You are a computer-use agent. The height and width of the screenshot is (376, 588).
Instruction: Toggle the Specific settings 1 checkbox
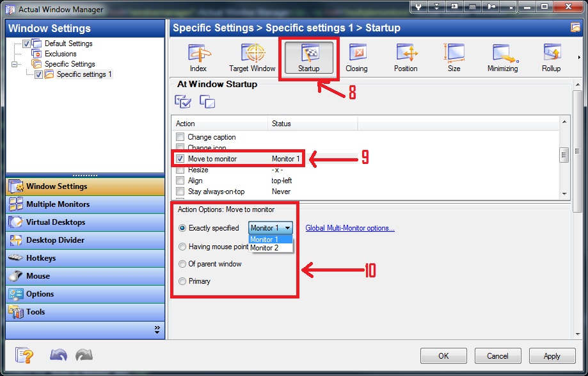click(x=38, y=74)
